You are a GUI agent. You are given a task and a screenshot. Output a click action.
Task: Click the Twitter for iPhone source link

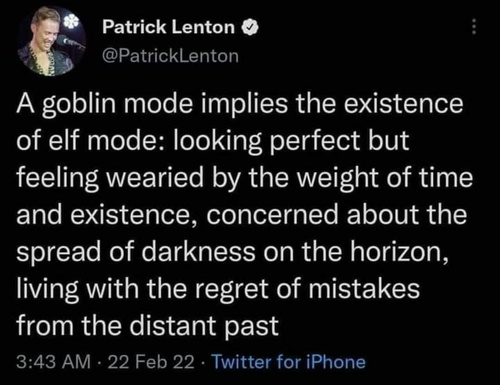click(x=289, y=362)
